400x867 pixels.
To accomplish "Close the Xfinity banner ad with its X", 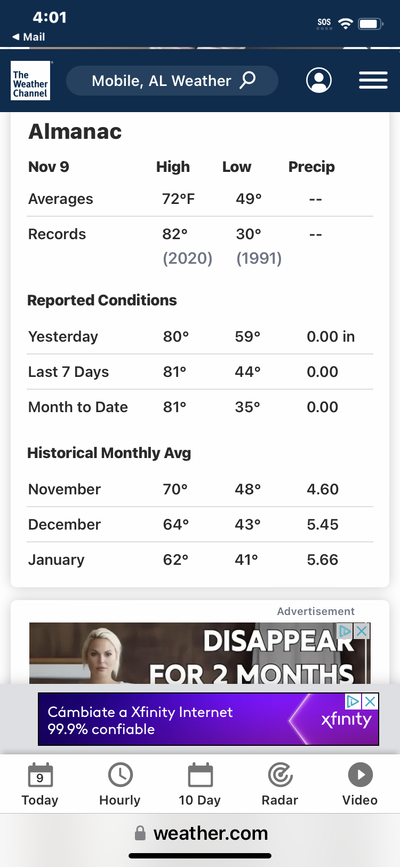I will 370,702.
